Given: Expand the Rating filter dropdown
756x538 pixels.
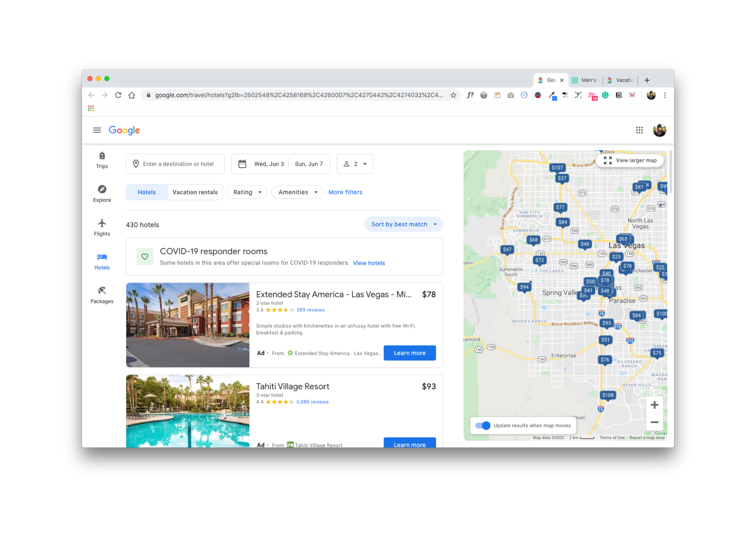Looking at the screenshot, I should pos(247,192).
